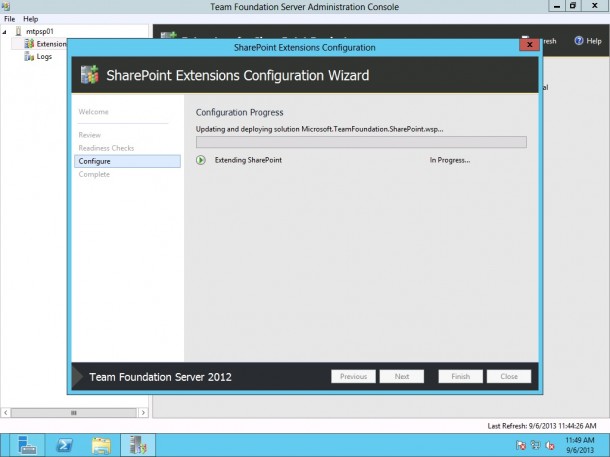
Task: Select the Logs node icon
Action: 29,57
